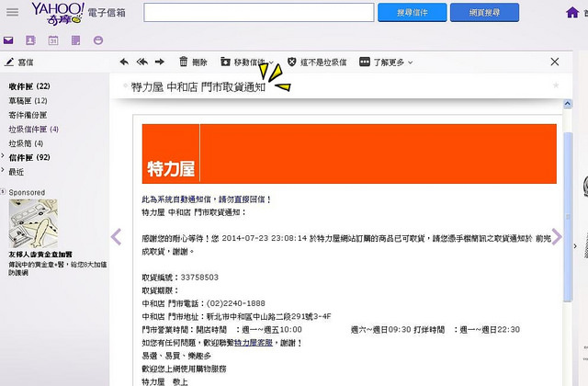Click the Sponsored ad thumbnail image
588x386 pixels.
(x=33, y=224)
